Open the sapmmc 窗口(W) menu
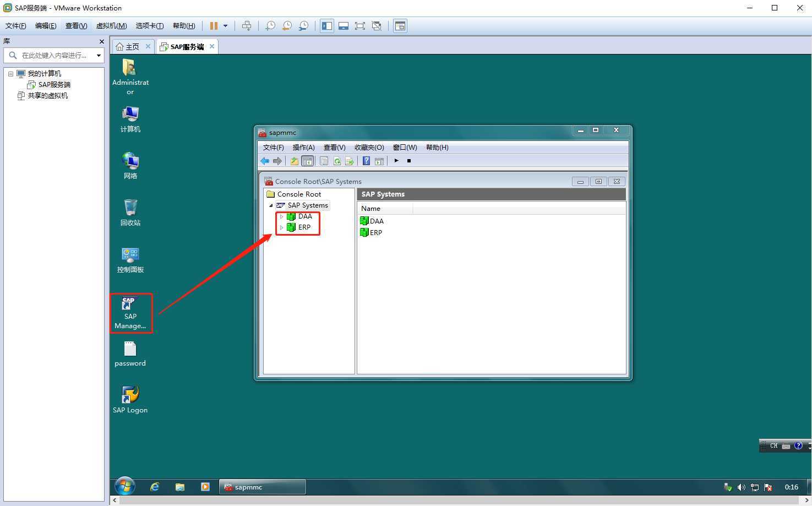Screen dimensions: 812x506 pos(405,148)
